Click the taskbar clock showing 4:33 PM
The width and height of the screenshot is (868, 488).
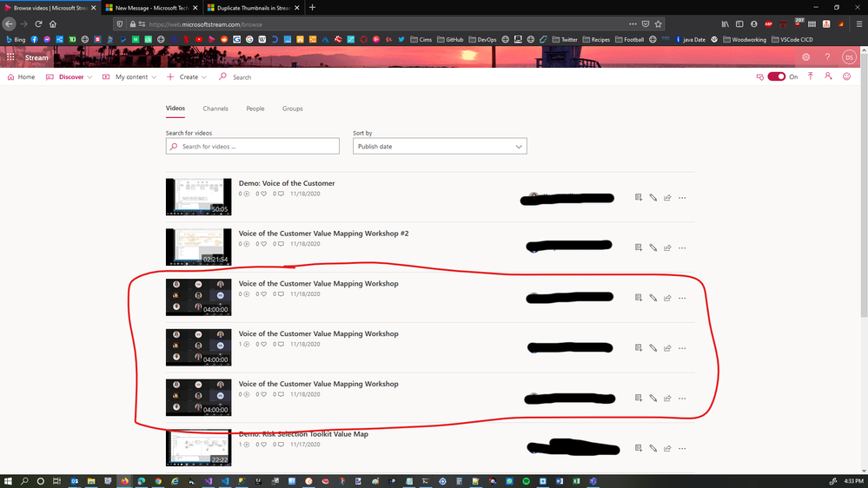(x=853, y=481)
